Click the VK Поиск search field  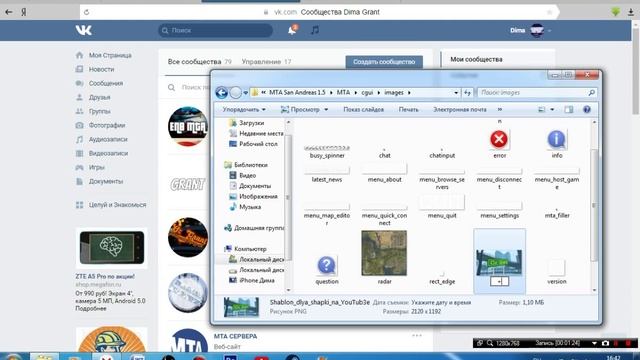[x=216, y=30]
